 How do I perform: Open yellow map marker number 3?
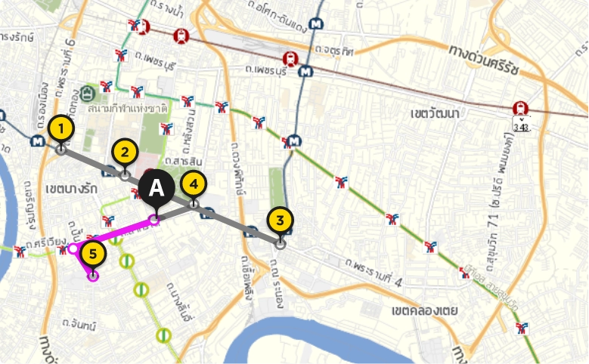(281, 221)
